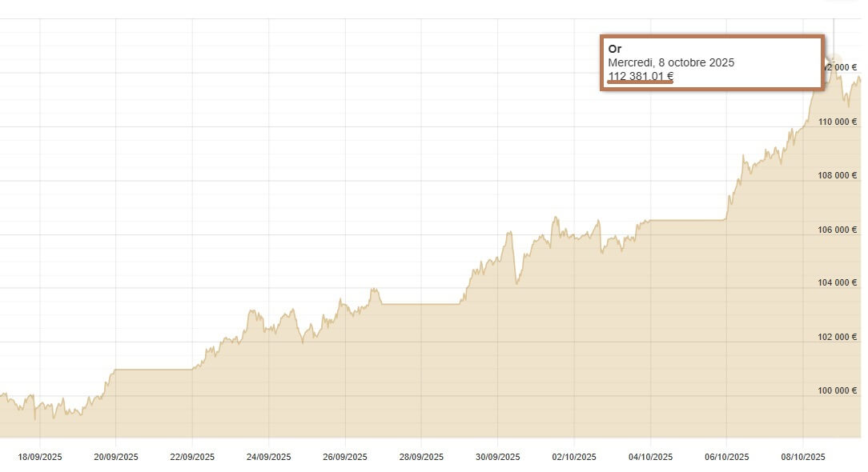This screenshot has width=868, height=472.
Task: Select the 22/09/2025 date on axis
Action: tap(192, 458)
